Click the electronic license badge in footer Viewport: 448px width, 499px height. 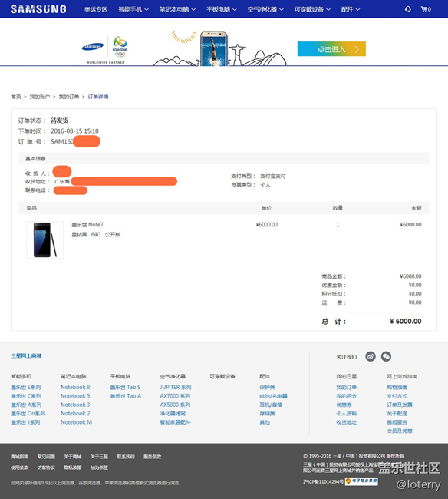pyautogui.click(x=361, y=481)
